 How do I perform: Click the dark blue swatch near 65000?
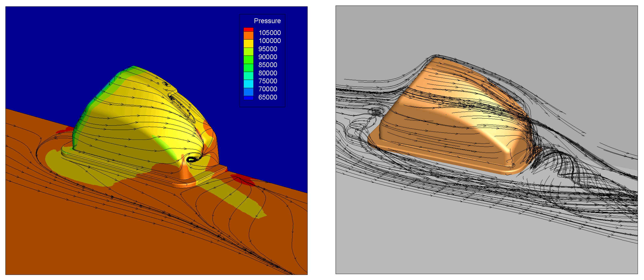248,98
